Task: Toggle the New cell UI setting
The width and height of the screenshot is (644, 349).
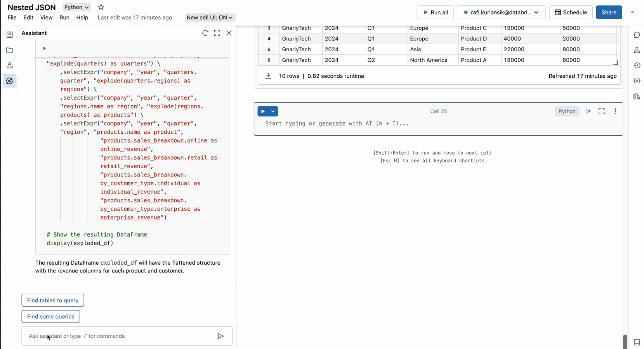Action: (x=209, y=17)
